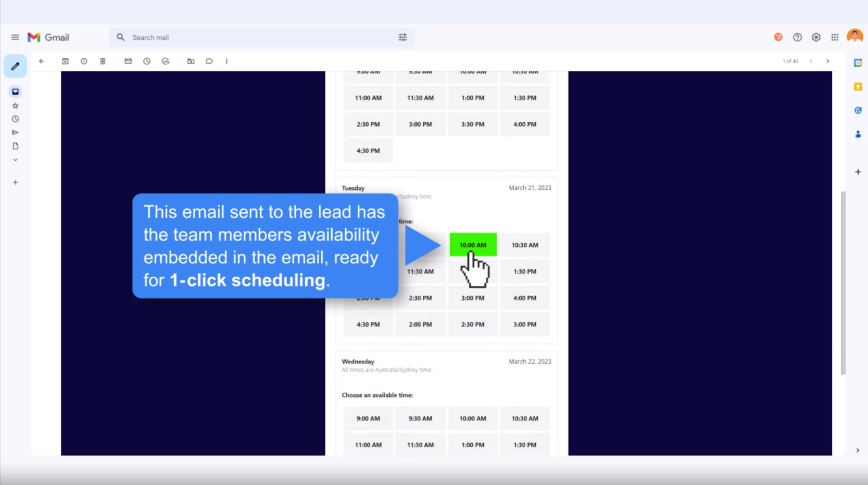This screenshot has width=868, height=485.
Task: Click the Wednesday heading text
Action: 358,361
